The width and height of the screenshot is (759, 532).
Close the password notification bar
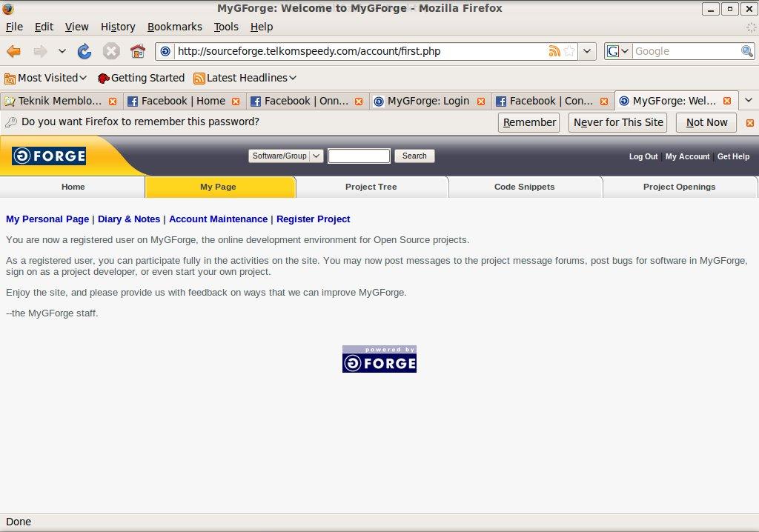749,122
